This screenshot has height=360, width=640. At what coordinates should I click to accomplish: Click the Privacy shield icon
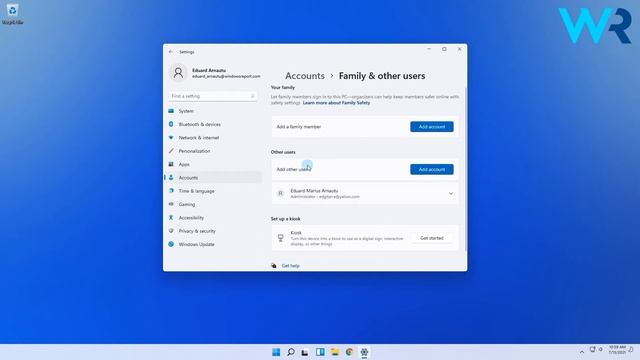(171, 231)
